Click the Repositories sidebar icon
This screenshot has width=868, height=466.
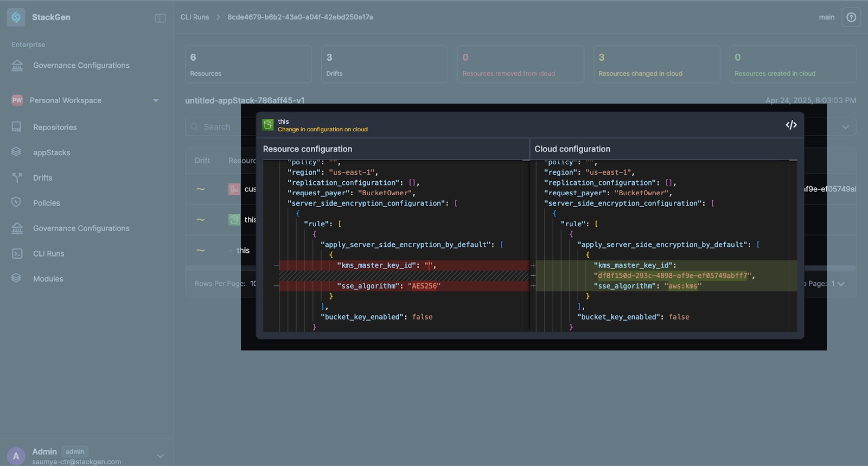[17, 127]
